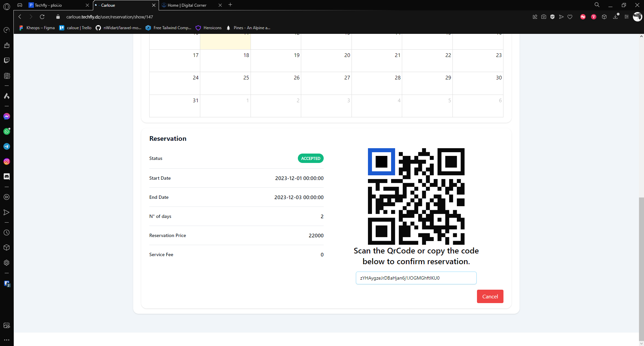The image size is (644, 346).
Task: Take a snapshot with camera icon
Action: [544, 17]
